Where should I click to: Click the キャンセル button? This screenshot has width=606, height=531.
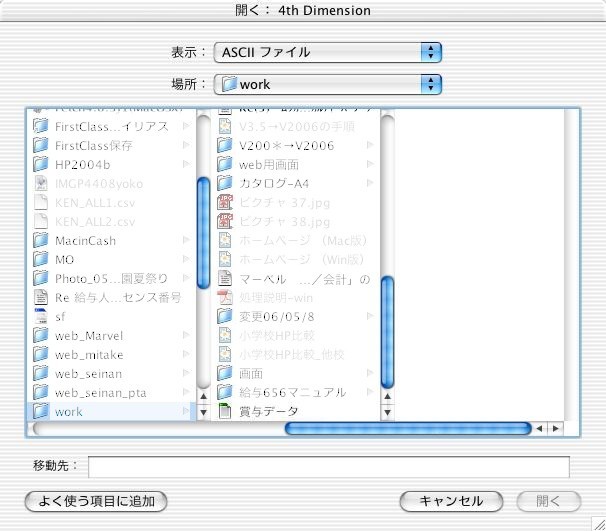tap(451, 501)
